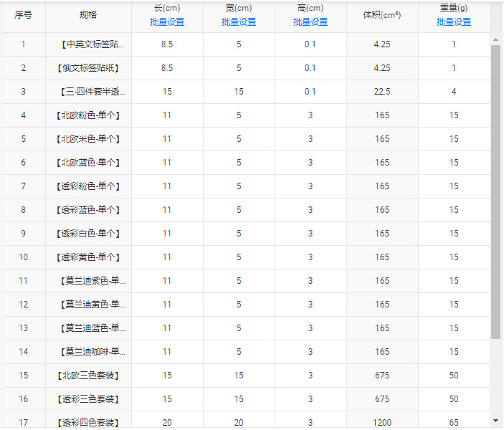The width and height of the screenshot is (504, 430).
Task: Click width field 5 in row 14
Action: pos(239,352)
